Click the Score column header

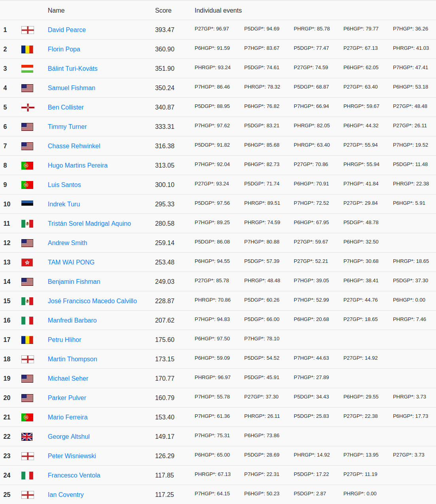point(163,11)
